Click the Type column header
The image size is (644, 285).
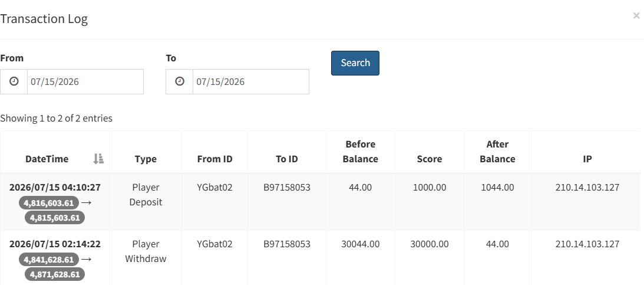coord(146,159)
